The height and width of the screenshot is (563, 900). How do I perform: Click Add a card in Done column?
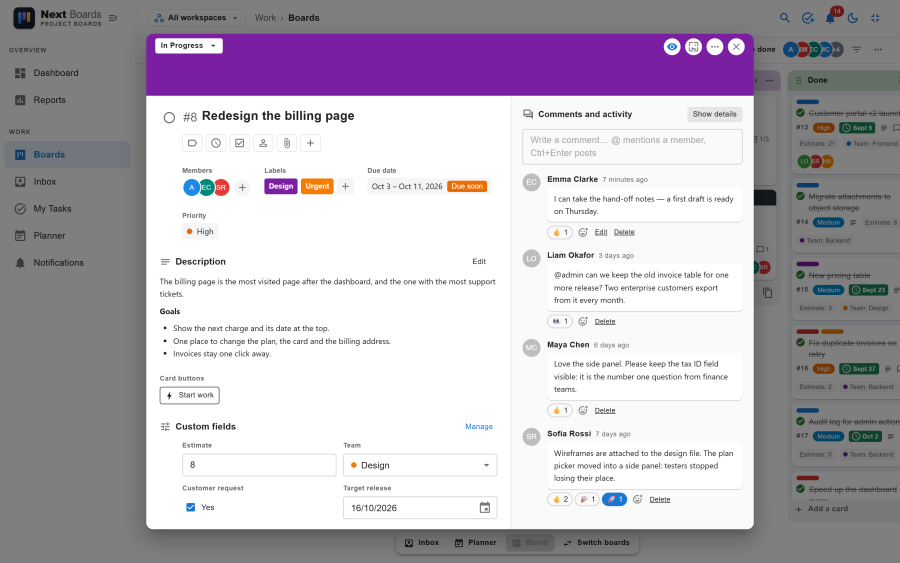(828, 508)
